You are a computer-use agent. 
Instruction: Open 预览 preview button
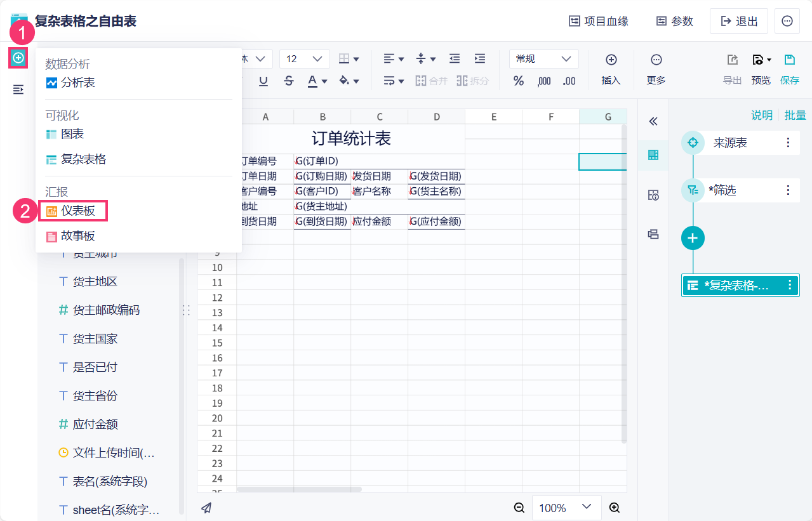point(761,69)
